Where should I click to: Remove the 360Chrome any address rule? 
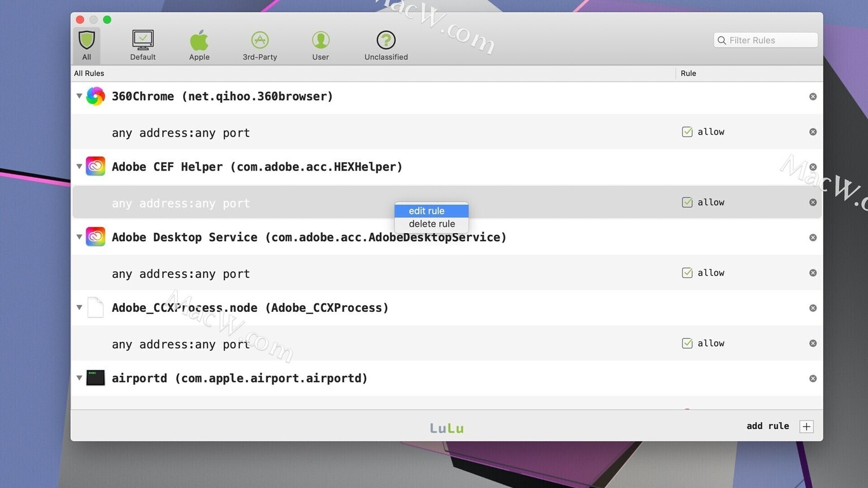click(x=813, y=132)
